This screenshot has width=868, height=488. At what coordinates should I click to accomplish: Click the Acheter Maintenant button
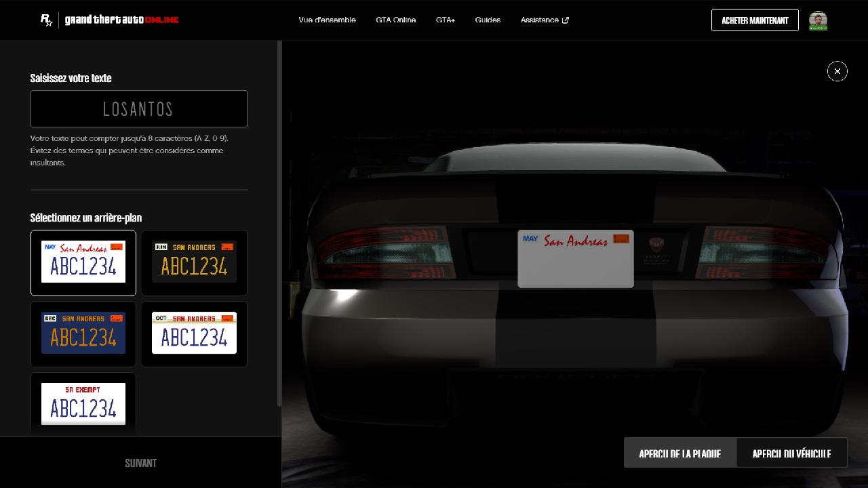click(755, 20)
